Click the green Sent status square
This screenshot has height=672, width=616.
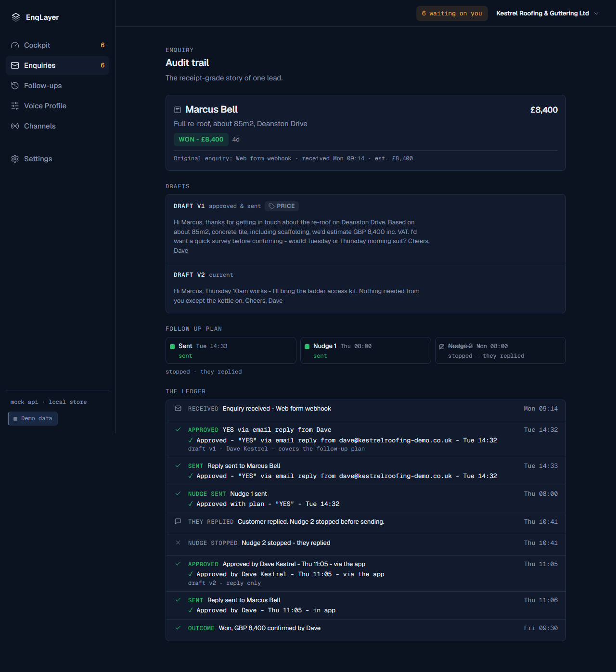pyautogui.click(x=172, y=347)
